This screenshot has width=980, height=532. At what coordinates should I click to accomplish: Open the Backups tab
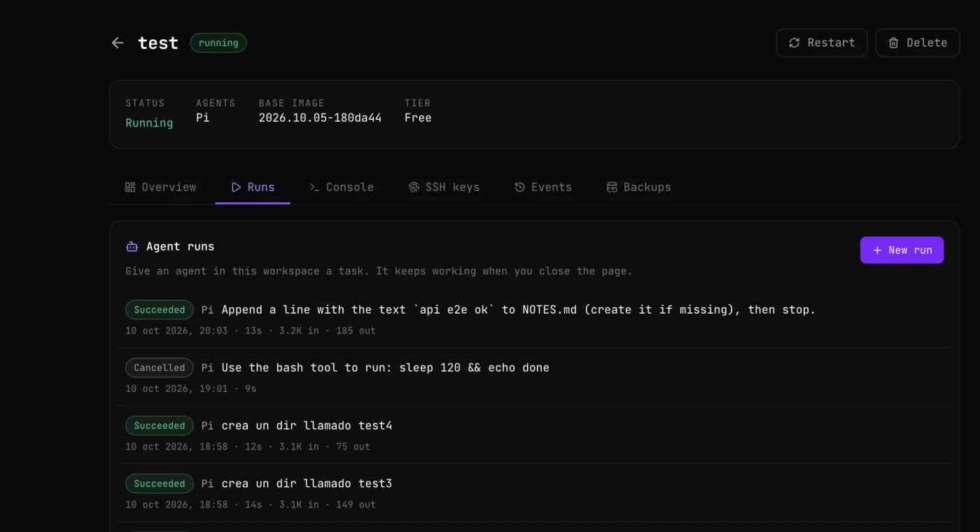click(639, 187)
